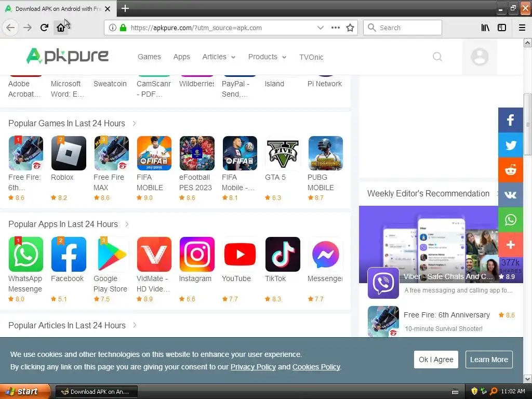The image size is (532, 399).
Task: Go to the Games nav item
Action: coord(149,57)
